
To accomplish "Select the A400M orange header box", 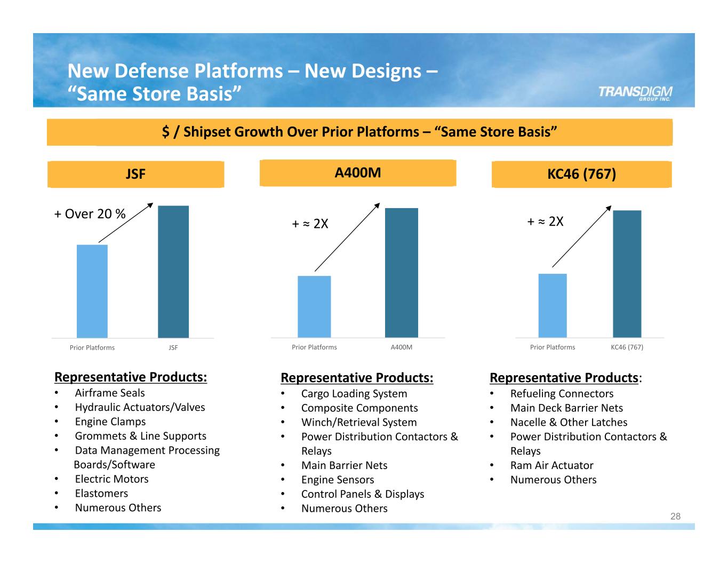I will [357, 173].
